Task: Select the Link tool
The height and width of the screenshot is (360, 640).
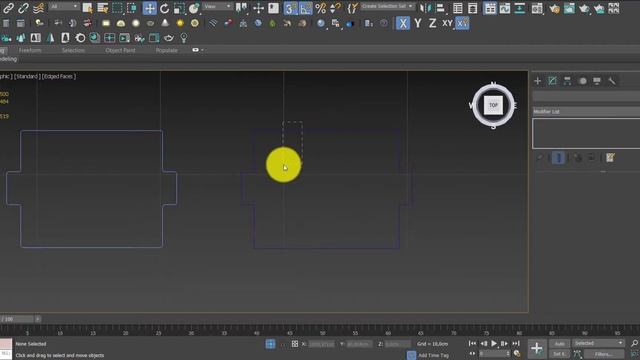Action: tap(8, 8)
